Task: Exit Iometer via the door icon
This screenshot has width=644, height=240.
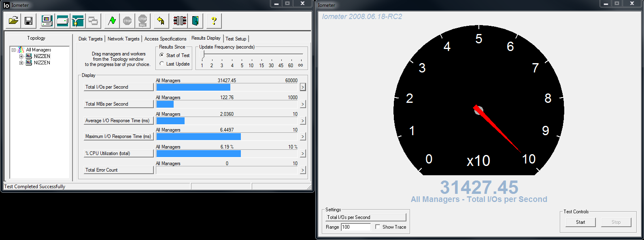Action: [x=195, y=21]
